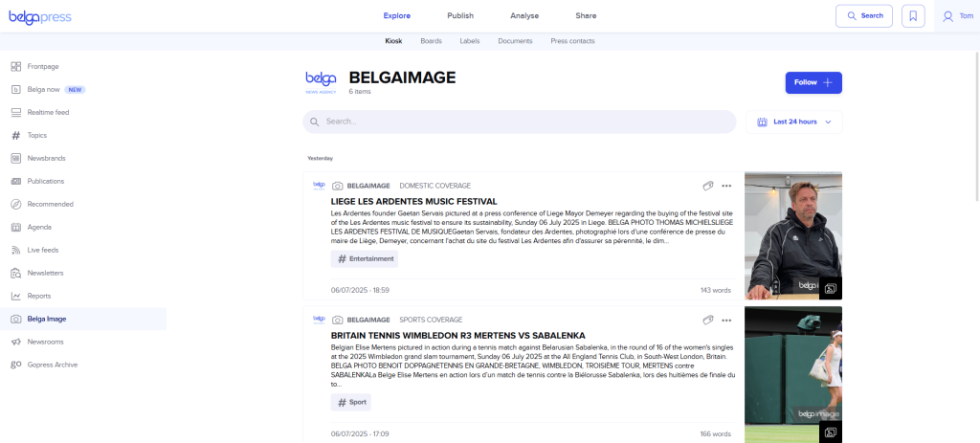This screenshot has width=980, height=443.
Task: Click the Sport topic tag
Action: tap(350, 403)
